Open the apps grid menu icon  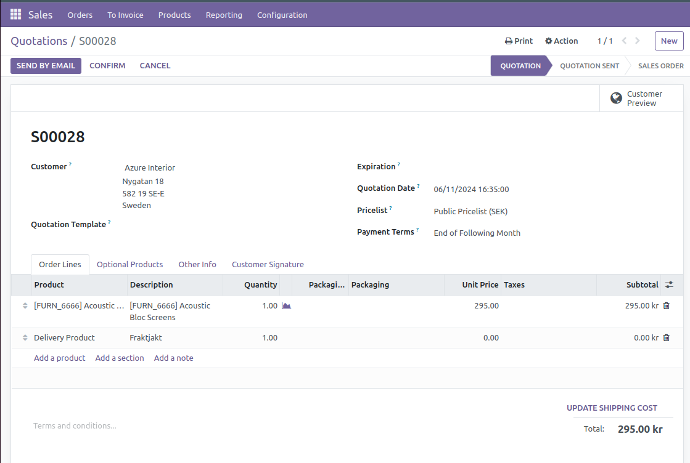(15, 15)
